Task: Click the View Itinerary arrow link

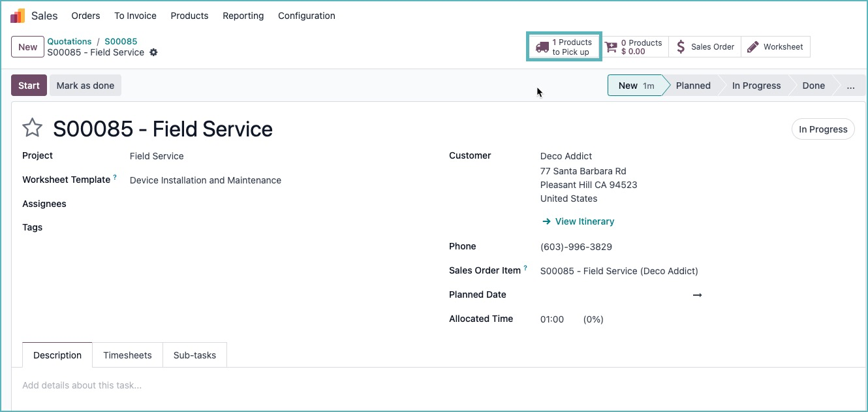Action: tap(578, 221)
